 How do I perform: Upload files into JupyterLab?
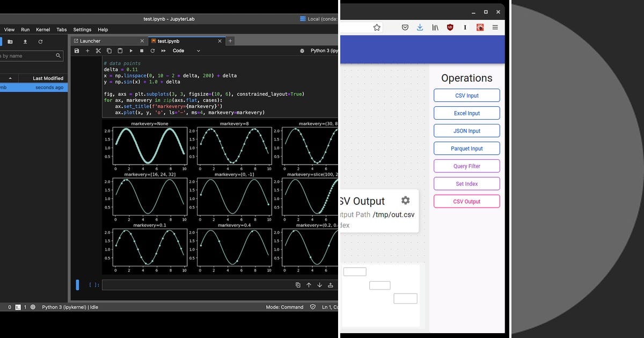tap(25, 41)
